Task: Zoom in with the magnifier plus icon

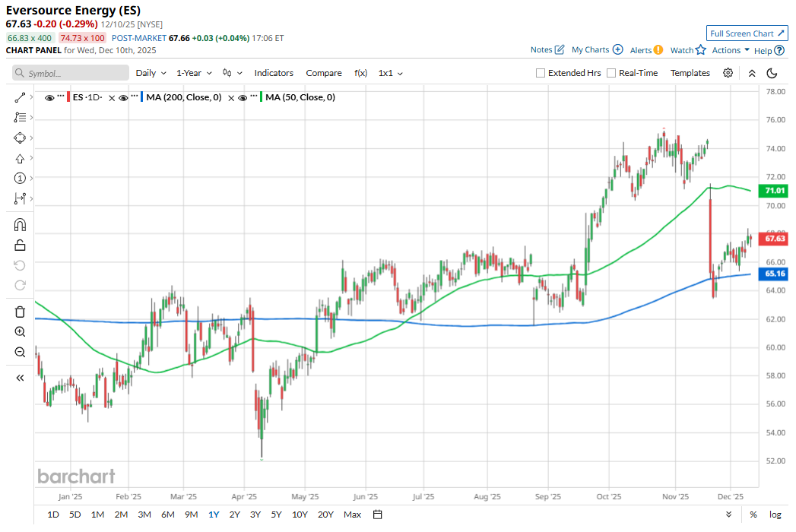Action: click(x=20, y=332)
